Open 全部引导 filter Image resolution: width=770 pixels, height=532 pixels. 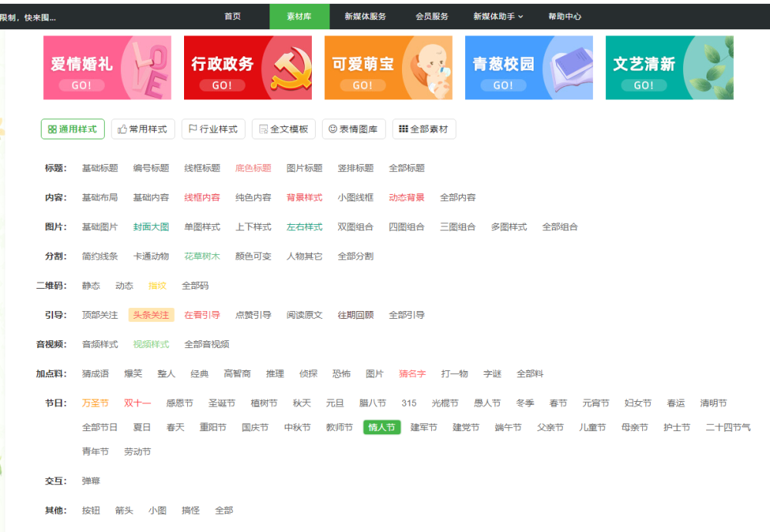tap(407, 315)
